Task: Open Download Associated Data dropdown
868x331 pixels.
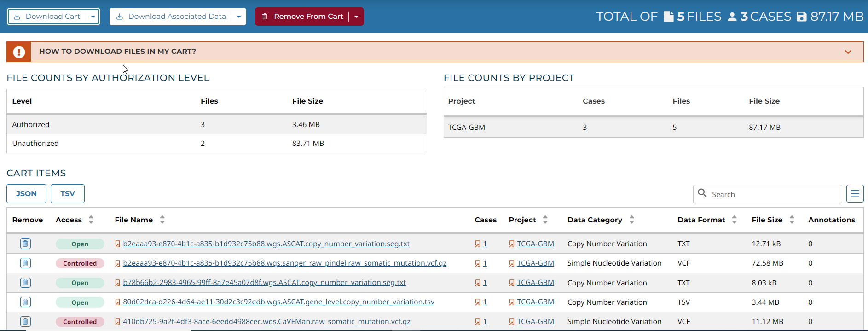Action: (238, 17)
